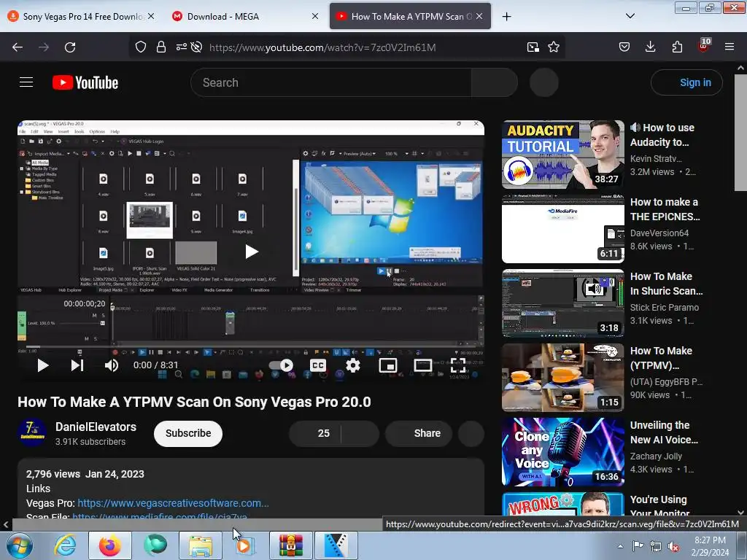Viewport: 747px width, 560px height.
Task: Open the WinRAR taskbar icon
Action: 291,545
